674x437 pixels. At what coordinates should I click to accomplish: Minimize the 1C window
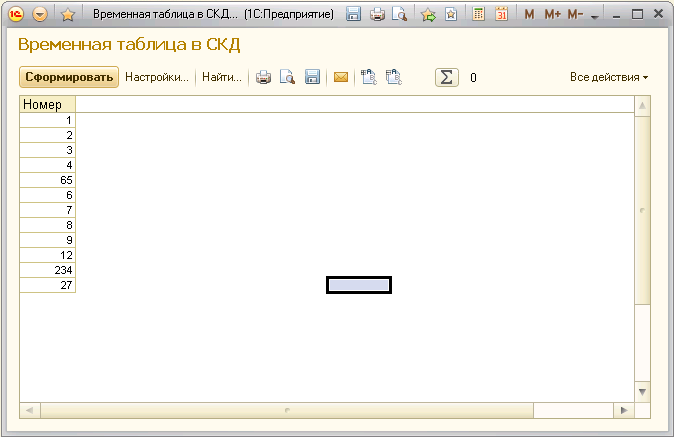(617, 15)
